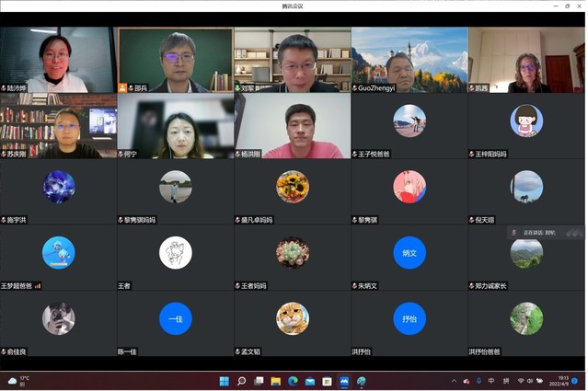Select 刘军's video tile

(x=293, y=59)
